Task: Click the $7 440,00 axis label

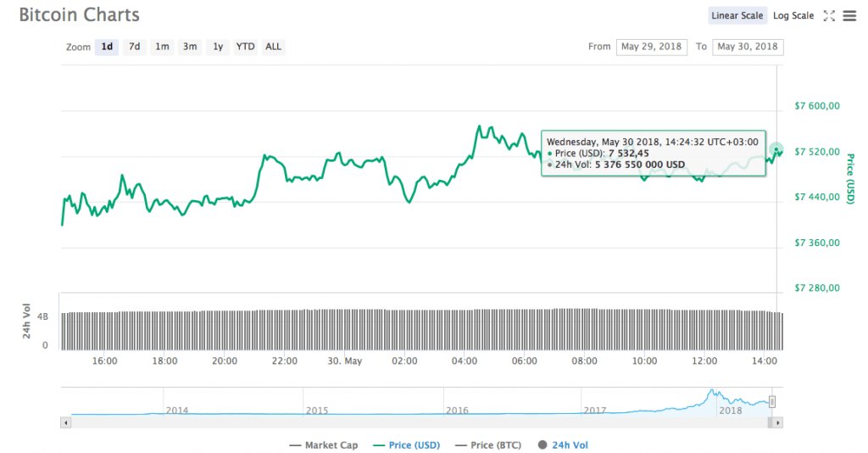Action: [x=817, y=197]
